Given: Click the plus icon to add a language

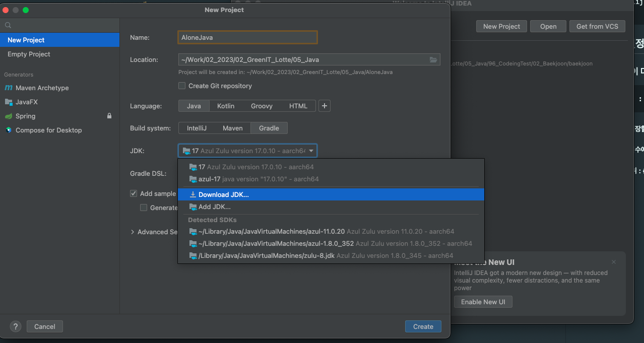Looking at the screenshot, I should click(325, 106).
